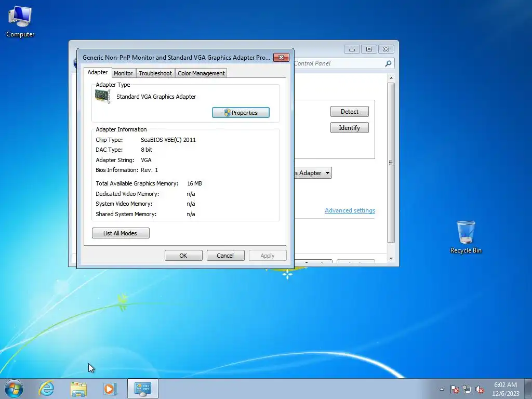Open the clock showing 6:02 AM

pos(506,389)
